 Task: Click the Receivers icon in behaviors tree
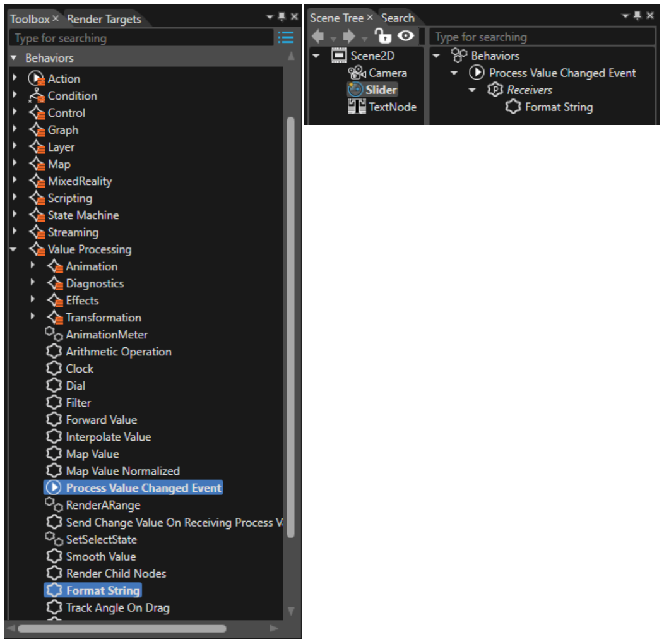(495, 90)
